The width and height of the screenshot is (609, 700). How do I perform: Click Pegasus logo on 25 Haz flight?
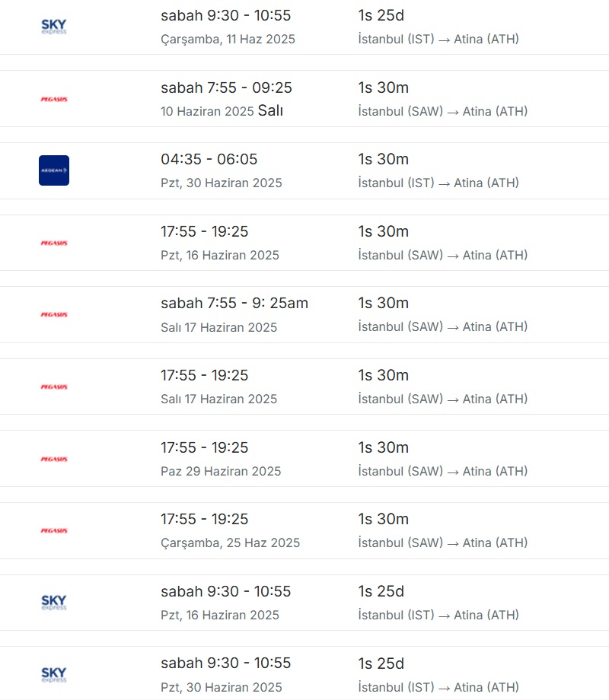click(54, 530)
